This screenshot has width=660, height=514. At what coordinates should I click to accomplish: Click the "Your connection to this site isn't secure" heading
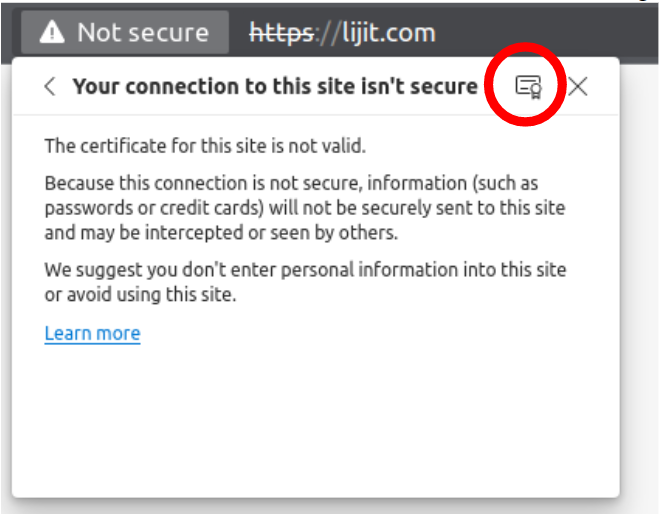pos(274,86)
